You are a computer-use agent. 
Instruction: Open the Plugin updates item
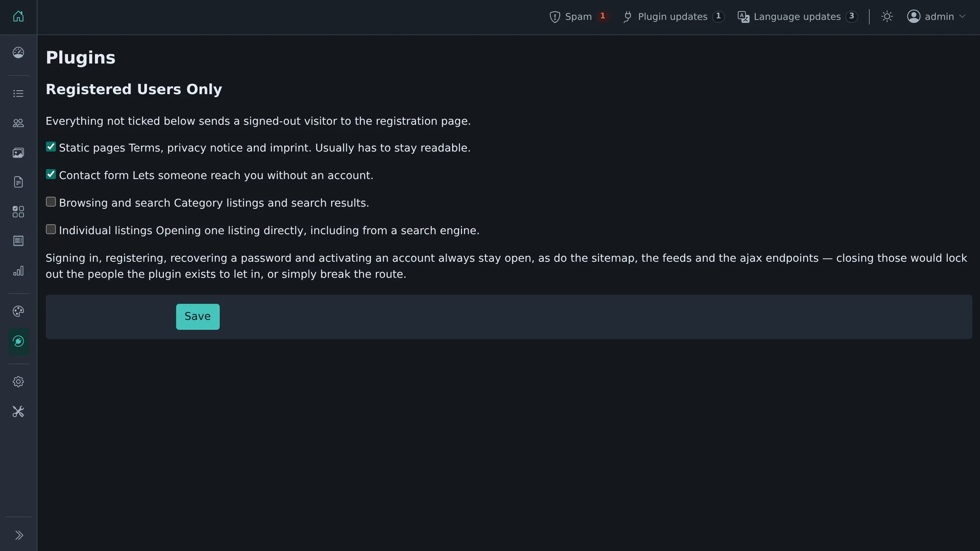click(x=674, y=17)
